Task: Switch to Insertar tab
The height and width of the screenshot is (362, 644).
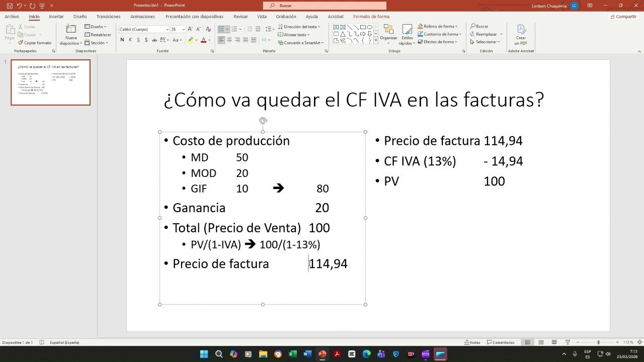Action: 56,17
